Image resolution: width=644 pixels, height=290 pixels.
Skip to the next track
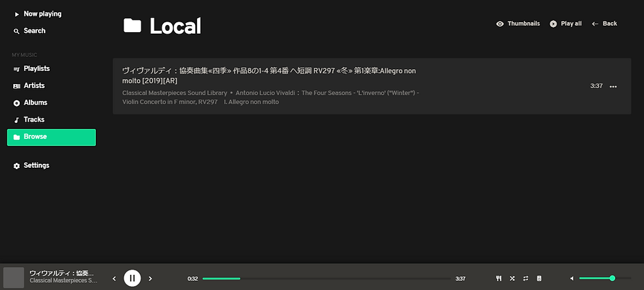150,279
